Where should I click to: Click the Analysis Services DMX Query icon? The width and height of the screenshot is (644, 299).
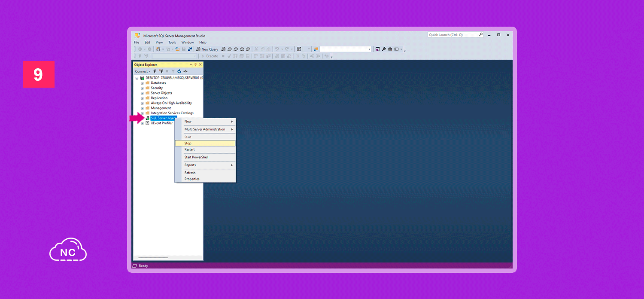pyautogui.click(x=236, y=49)
